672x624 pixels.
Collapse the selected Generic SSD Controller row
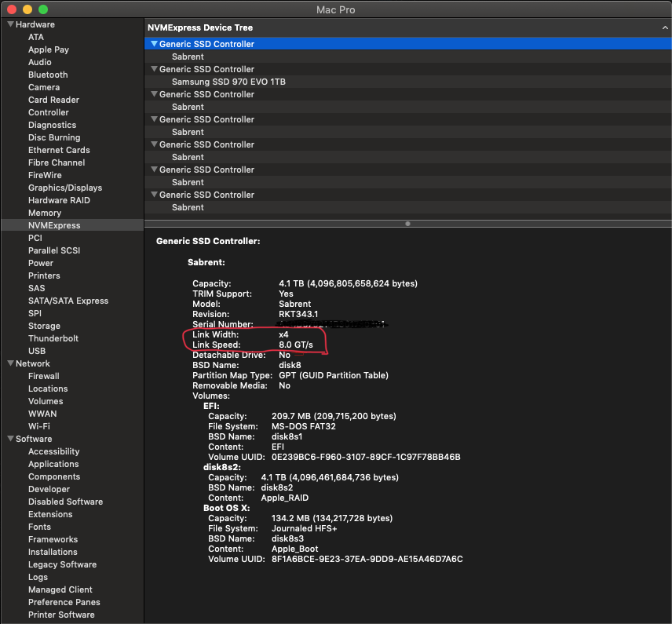[x=155, y=44]
